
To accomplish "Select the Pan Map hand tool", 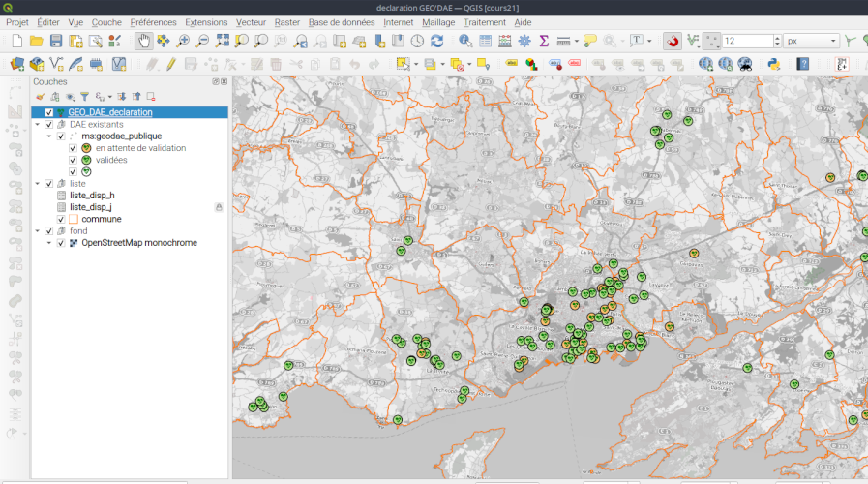I will 142,41.
